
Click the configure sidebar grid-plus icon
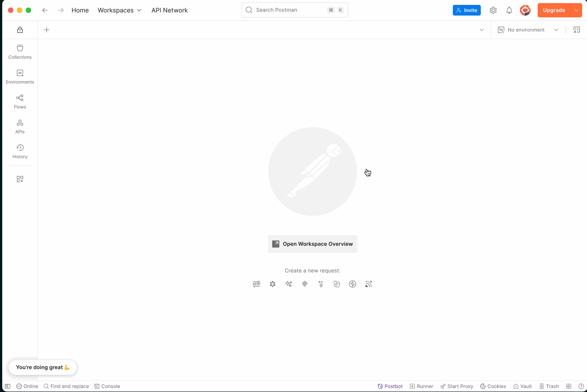point(20,179)
